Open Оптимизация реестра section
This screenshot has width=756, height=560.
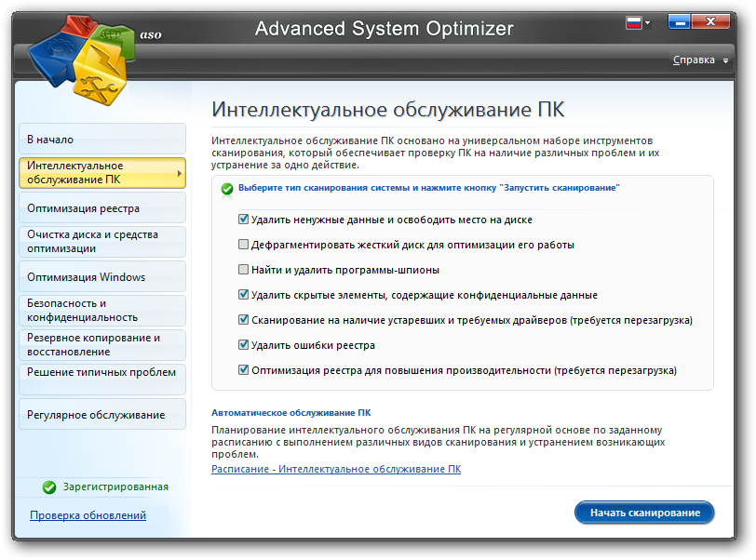tap(101, 208)
